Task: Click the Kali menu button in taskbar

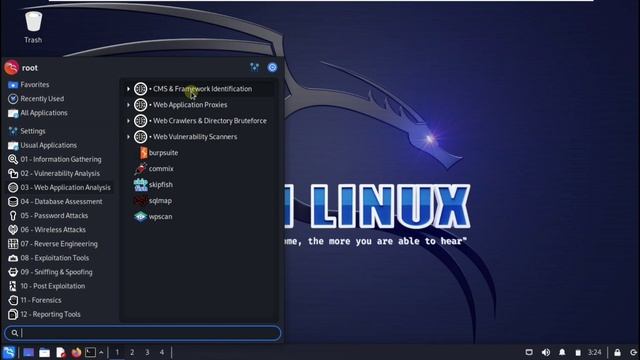Action: (x=9, y=352)
